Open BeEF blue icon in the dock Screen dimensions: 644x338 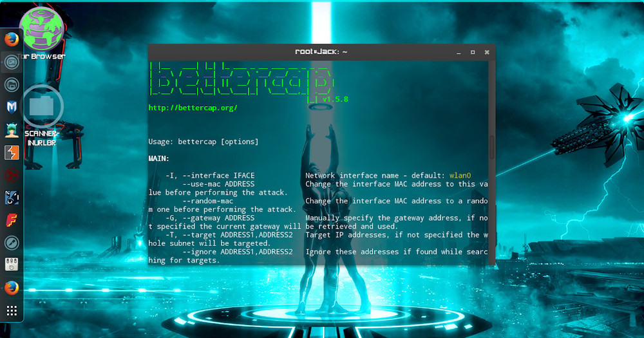(12, 198)
